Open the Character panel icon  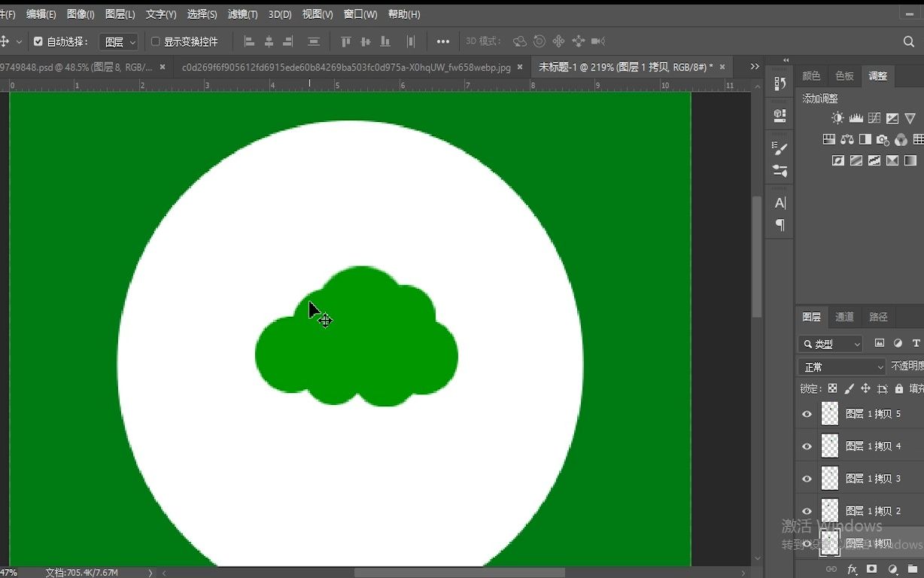tap(780, 202)
